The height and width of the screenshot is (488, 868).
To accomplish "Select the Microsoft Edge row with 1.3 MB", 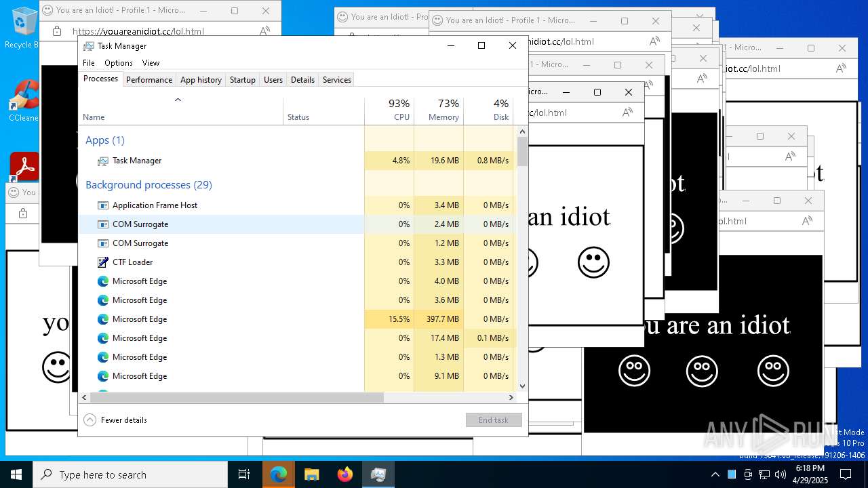I will pyautogui.click(x=297, y=357).
